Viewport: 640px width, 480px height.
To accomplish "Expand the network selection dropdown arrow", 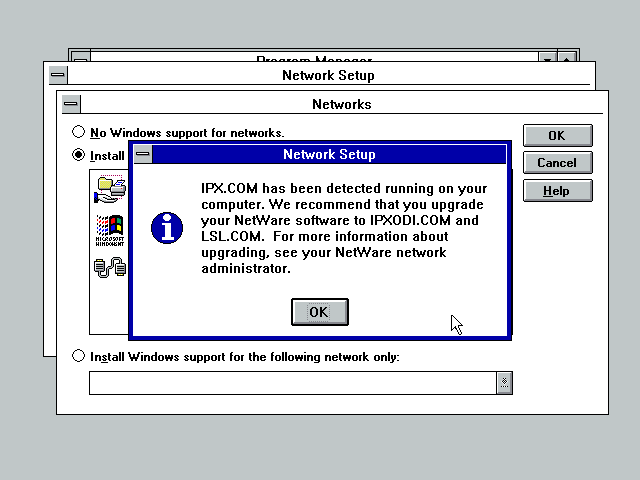I will tap(504, 382).
